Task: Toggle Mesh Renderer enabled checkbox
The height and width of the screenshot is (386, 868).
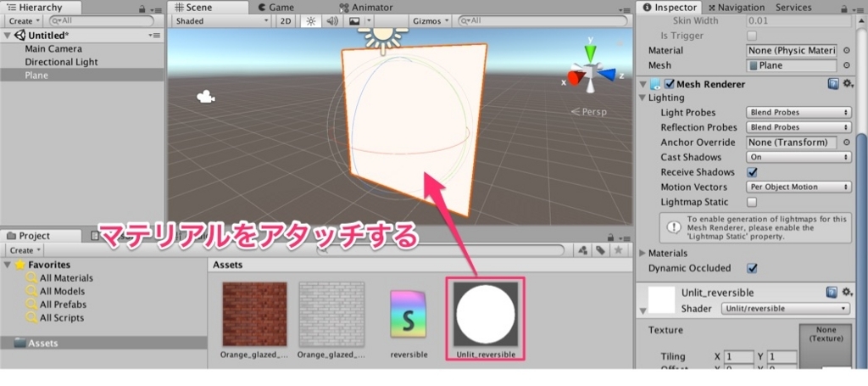Action: coord(669,84)
